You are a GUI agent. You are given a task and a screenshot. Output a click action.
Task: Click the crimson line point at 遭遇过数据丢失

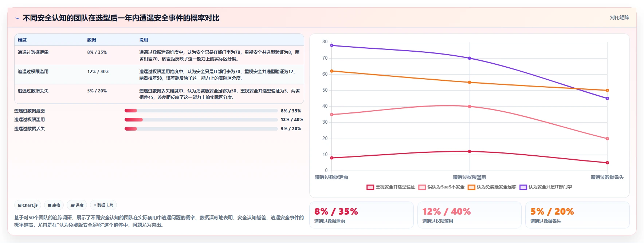[607, 163]
